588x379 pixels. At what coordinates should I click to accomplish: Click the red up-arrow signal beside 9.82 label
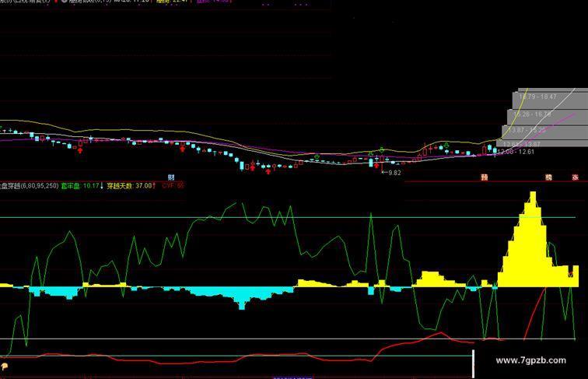(x=376, y=165)
